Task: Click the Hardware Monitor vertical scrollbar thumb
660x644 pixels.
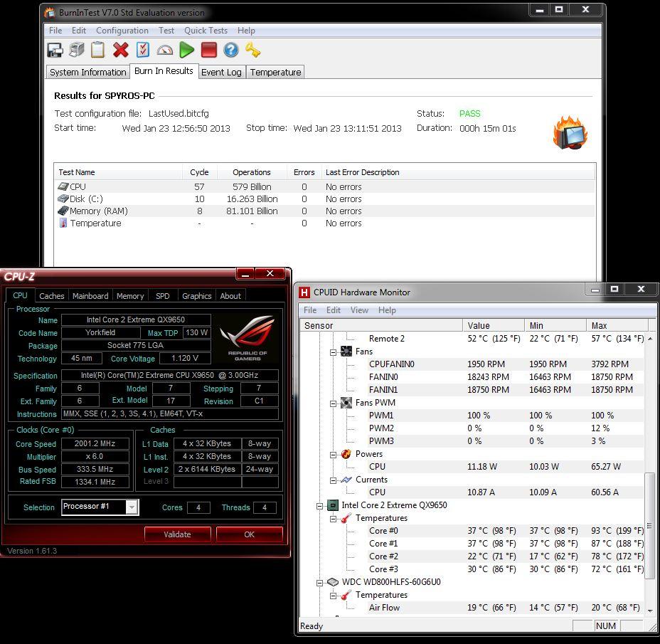Action: coord(650,524)
